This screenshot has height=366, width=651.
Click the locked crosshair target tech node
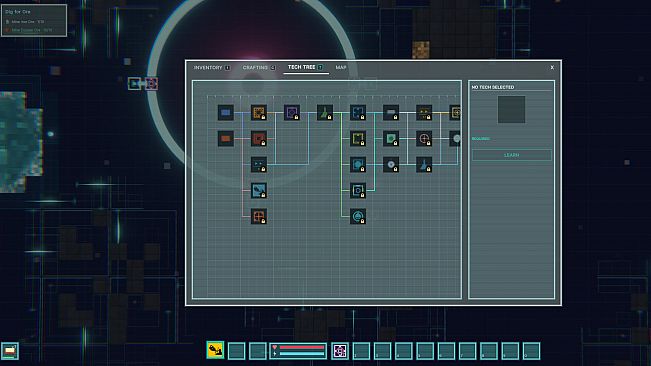[x=424, y=139]
